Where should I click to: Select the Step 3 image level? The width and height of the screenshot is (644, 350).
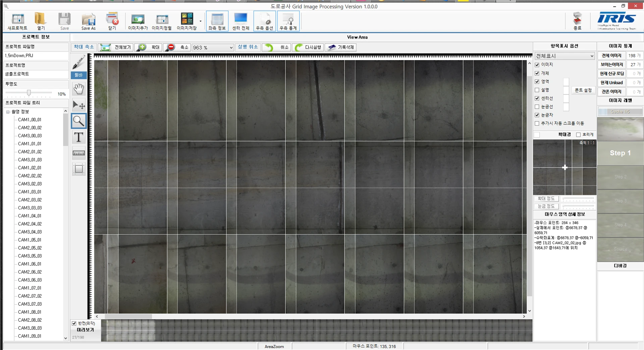coord(620,201)
